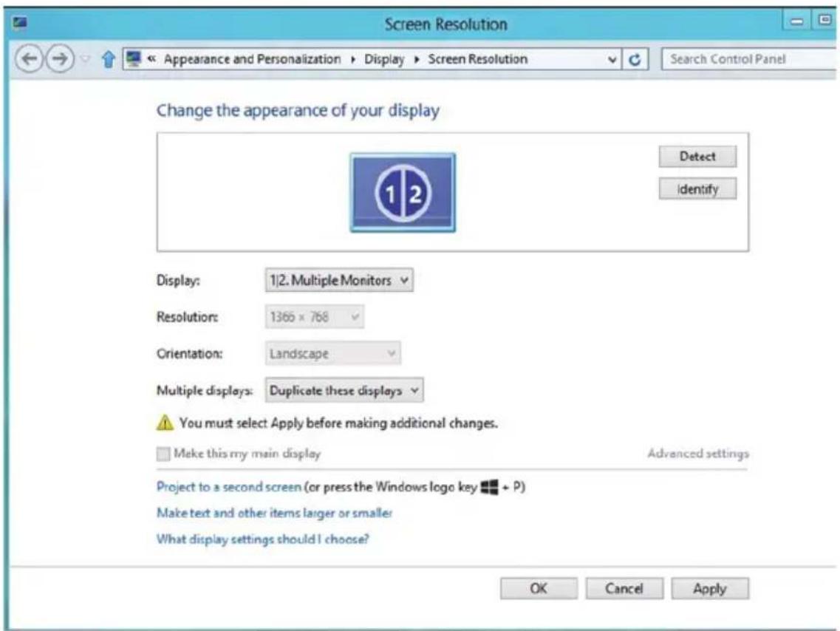
Task: Open Multiple displays dropdown Duplicate these displays
Action: coord(344,390)
